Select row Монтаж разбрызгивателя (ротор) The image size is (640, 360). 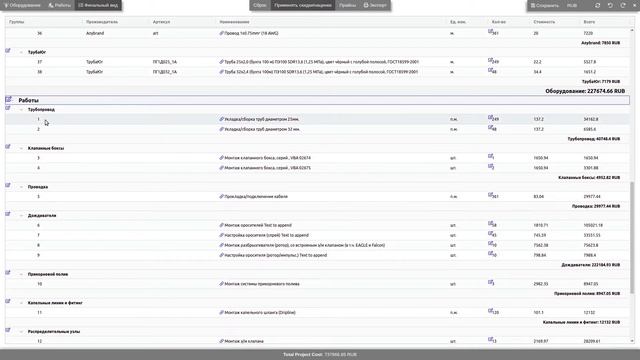click(317, 245)
